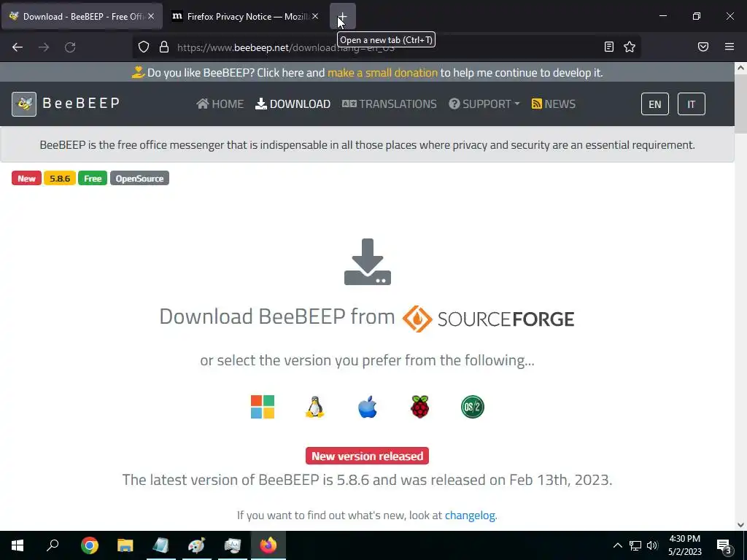Open the changelog link
Image resolution: width=747 pixels, height=560 pixels.
coord(470,516)
